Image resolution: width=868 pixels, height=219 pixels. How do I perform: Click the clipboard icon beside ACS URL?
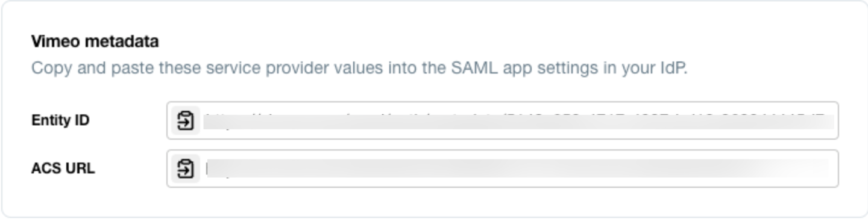coord(186,168)
